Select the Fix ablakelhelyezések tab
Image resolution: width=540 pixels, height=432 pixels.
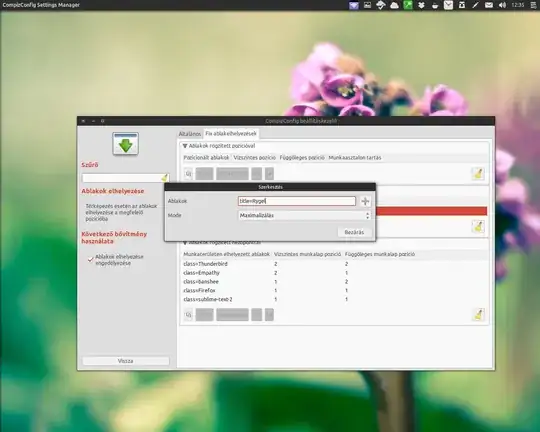(231, 133)
